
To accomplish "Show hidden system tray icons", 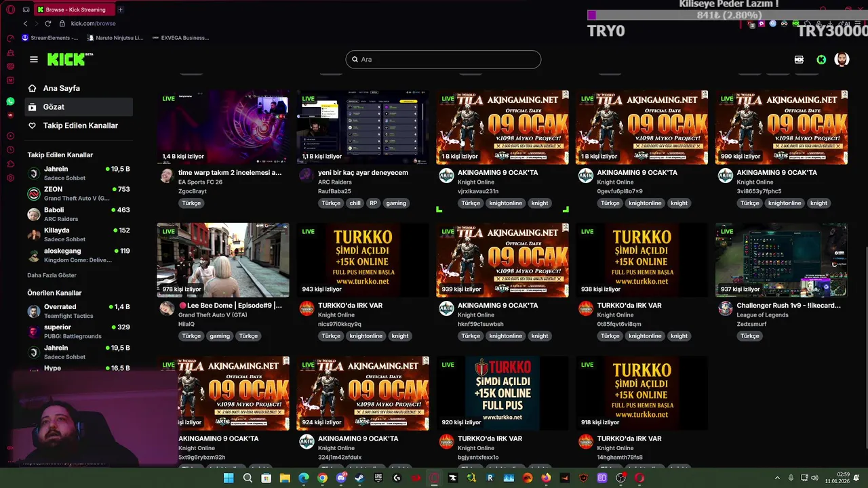I will coord(777,478).
